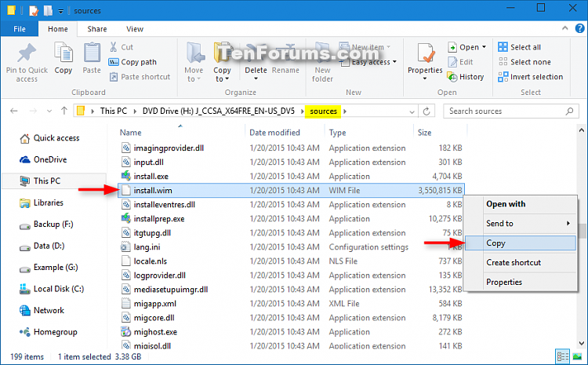
Task: Click the Properties ribbon icon
Action: click(x=425, y=53)
